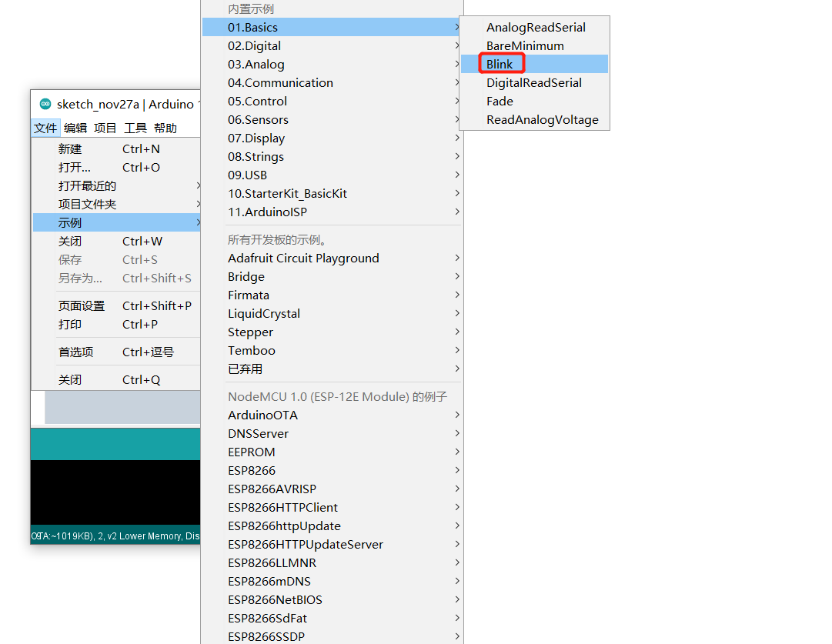The image size is (832, 644).
Task: Expand 01.Basics examples category
Action: click(x=331, y=28)
